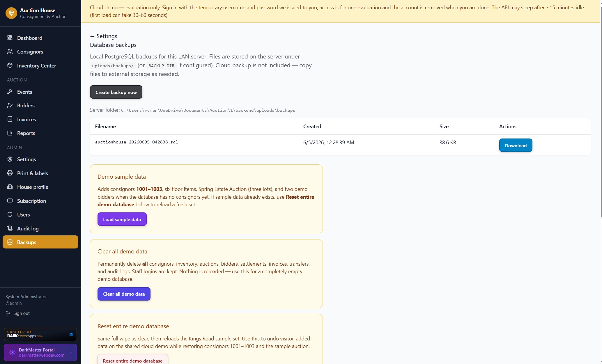Click the uploads/backups/ code snippet

[x=113, y=66]
